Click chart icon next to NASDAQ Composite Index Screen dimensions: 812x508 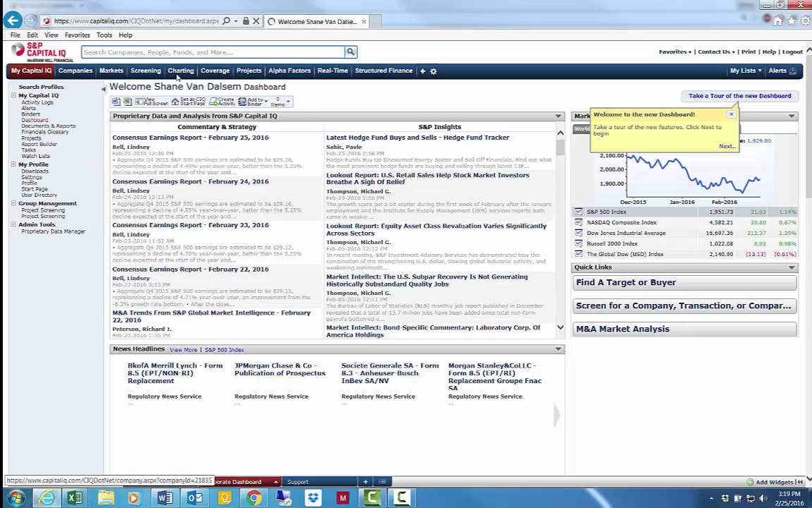579,222
